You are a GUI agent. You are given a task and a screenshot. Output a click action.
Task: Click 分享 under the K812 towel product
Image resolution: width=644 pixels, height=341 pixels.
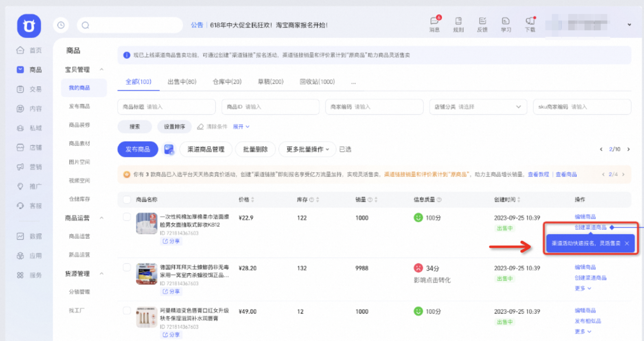pos(171,241)
